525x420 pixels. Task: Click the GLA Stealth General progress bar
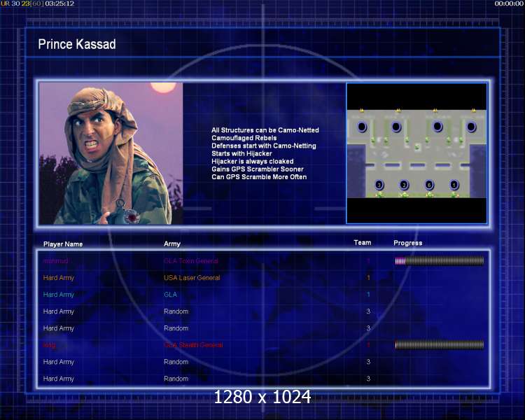coord(440,345)
